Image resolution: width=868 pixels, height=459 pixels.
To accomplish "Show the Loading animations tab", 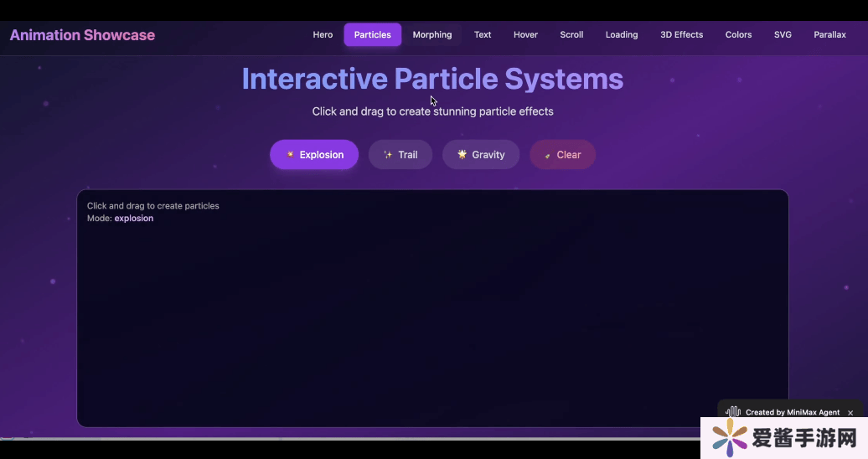I will click(x=622, y=35).
